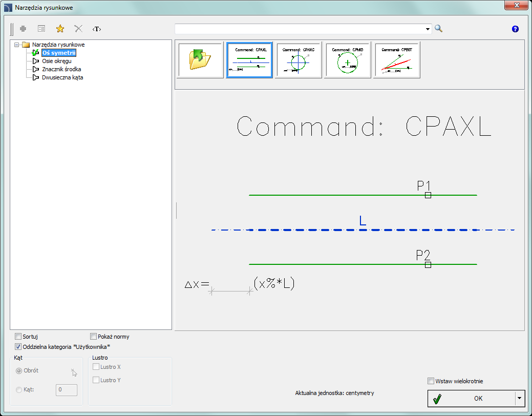Enable the Wstaw wielokrotnie checkbox
This screenshot has width=532, height=416.
pos(431,381)
